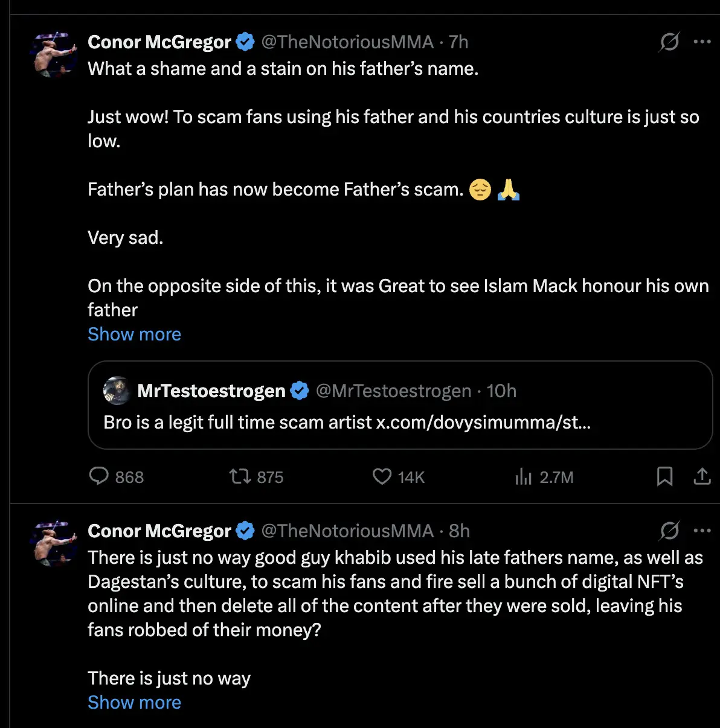720x728 pixels.
Task: Expand the khabib tweet with Show more
Action: (x=134, y=702)
